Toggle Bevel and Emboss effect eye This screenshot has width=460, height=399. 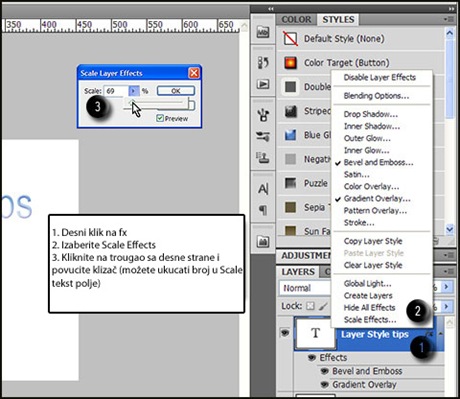point(324,371)
